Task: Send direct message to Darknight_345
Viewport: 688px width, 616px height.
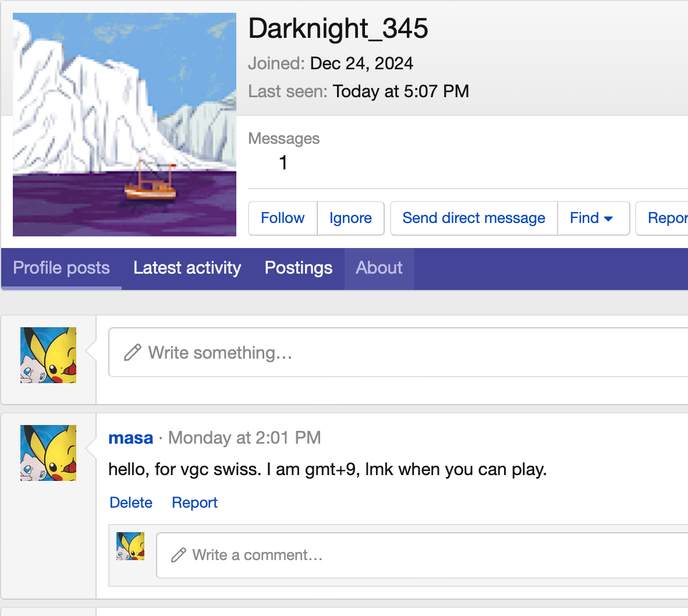Action: (x=474, y=218)
